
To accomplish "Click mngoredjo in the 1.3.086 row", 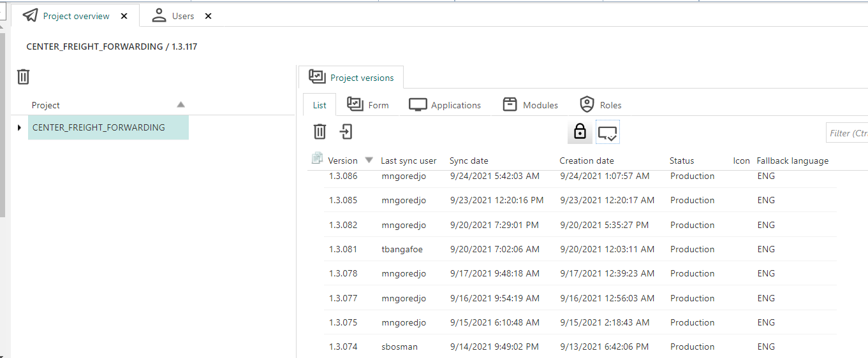I will point(404,176).
